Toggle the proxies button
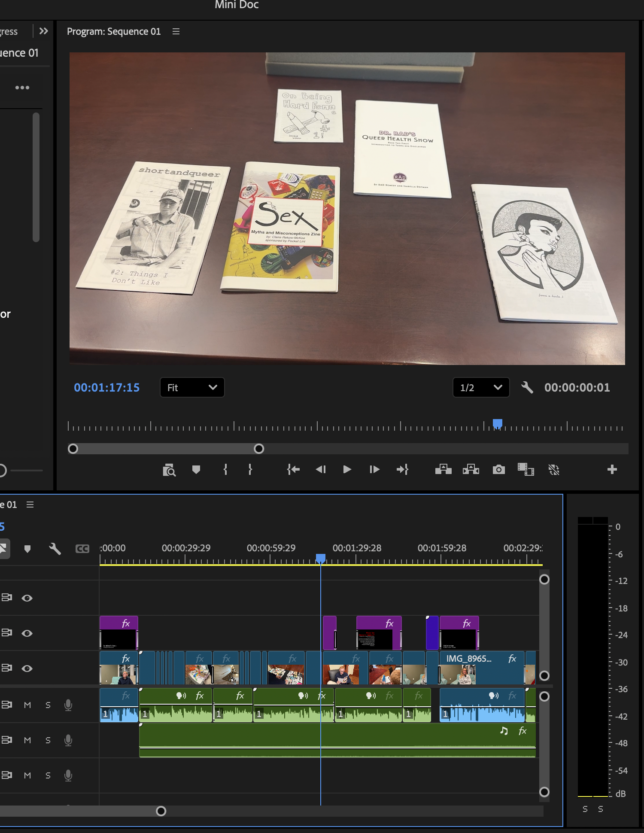Viewport: 644px width, 833px height. click(x=554, y=470)
